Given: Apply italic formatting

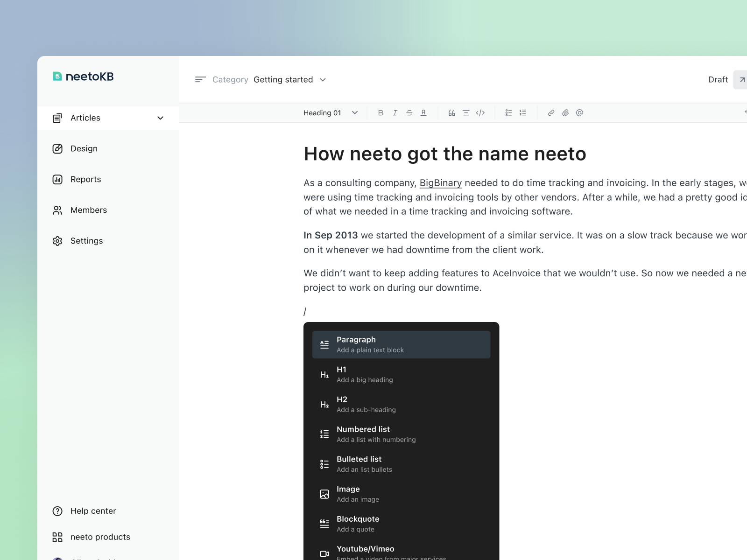Looking at the screenshot, I should coord(395,112).
